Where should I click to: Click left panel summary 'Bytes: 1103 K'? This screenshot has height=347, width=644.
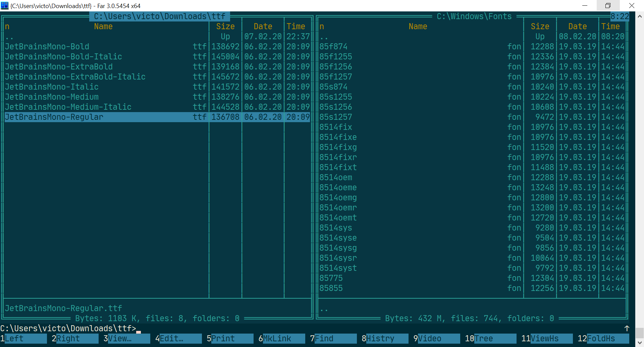(x=106, y=318)
